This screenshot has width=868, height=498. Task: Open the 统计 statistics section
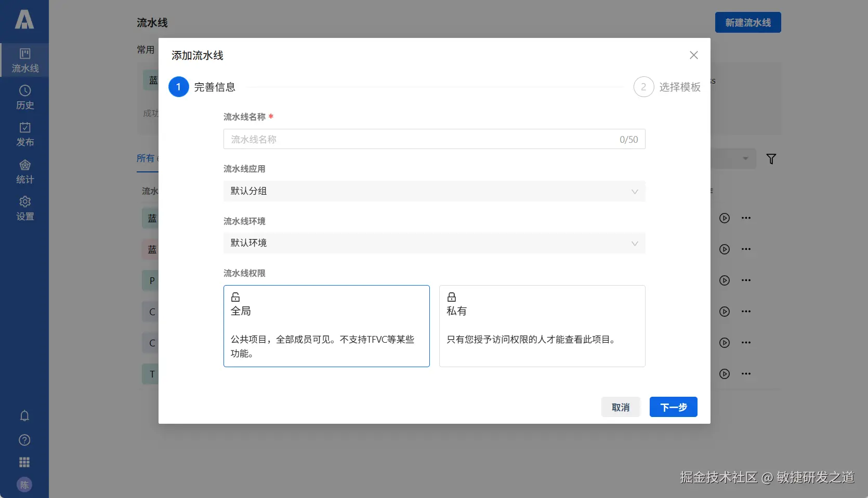point(24,172)
